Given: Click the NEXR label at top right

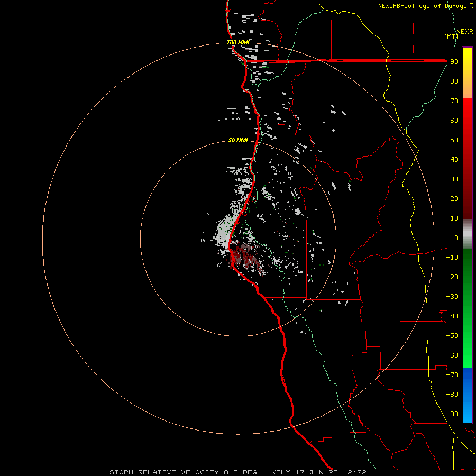Looking at the screenshot, I should tap(465, 32).
